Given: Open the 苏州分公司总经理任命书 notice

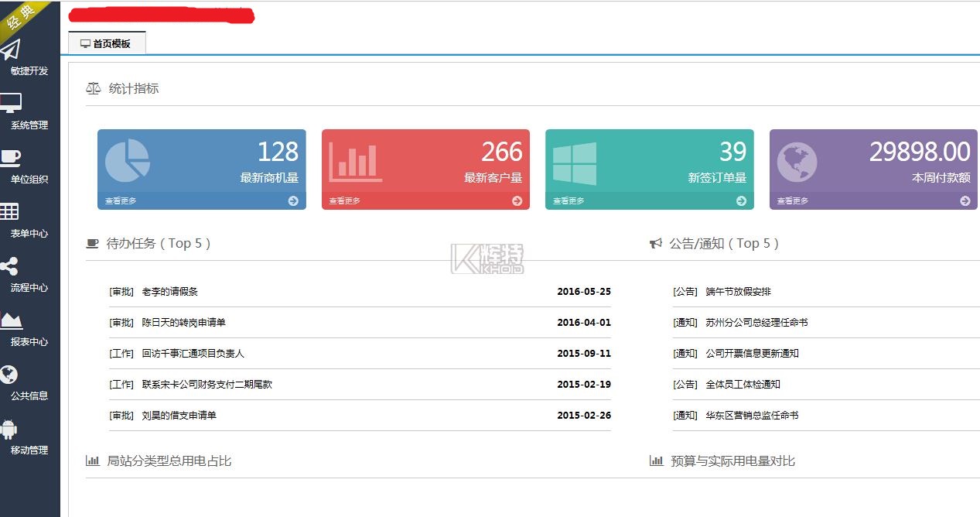Looking at the screenshot, I should click(756, 323).
